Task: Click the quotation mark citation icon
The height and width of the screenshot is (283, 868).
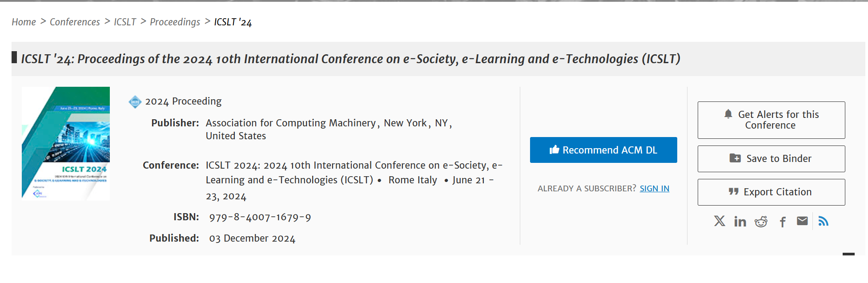Action: [734, 191]
